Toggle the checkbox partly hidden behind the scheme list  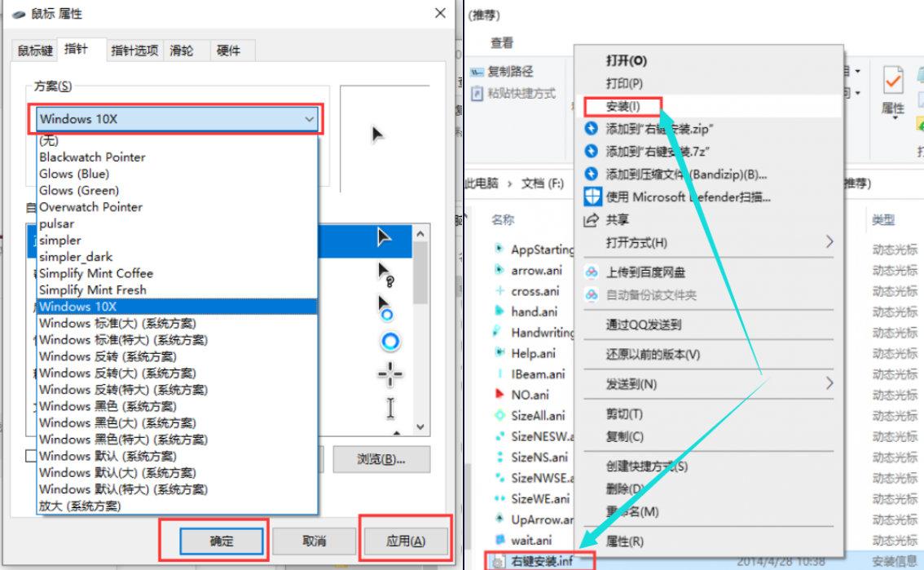(x=31, y=456)
